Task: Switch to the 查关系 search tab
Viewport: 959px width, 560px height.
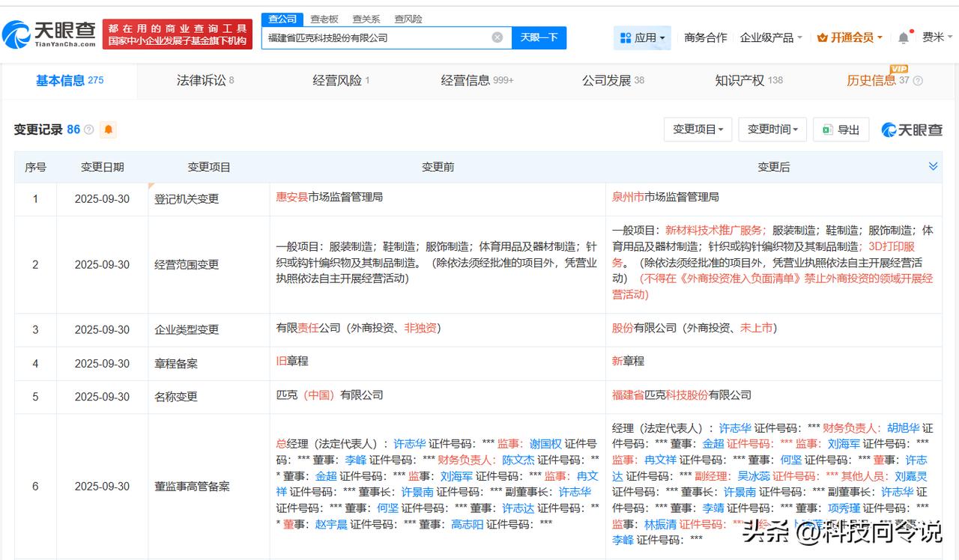Action: pos(366,19)
